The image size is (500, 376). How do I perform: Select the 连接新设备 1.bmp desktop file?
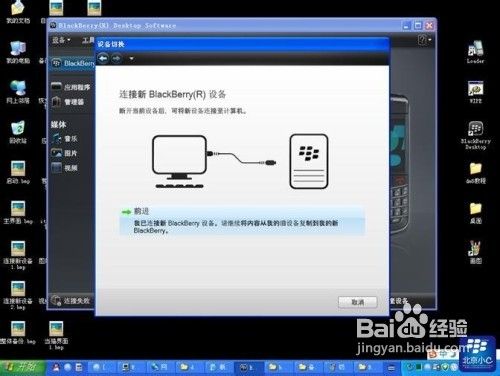[x=18, y=255]
